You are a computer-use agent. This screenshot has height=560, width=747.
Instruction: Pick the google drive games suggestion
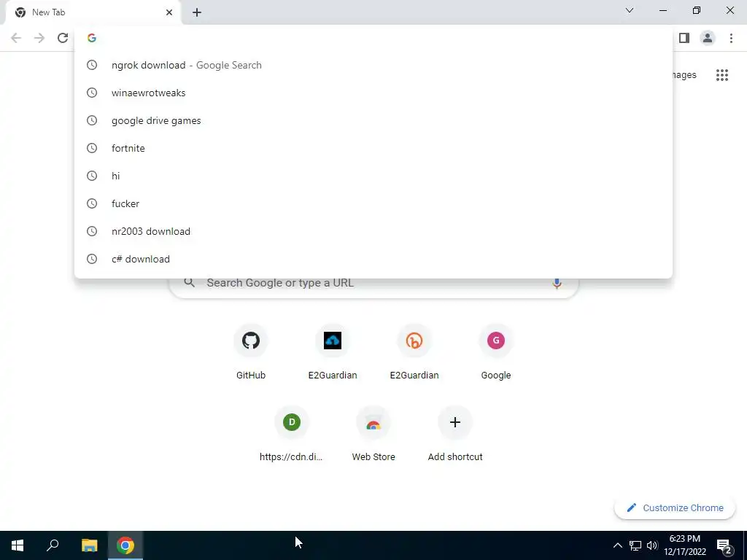[x=373, y=120]
